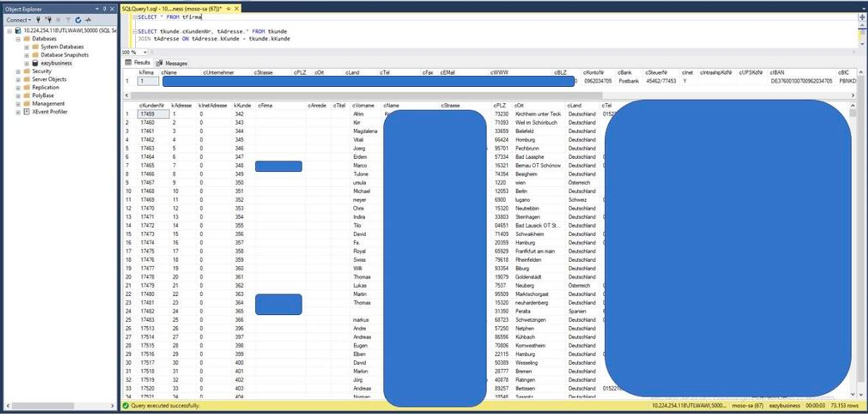868x414 pixels.
Task: Click the Query executed successfully status text
Action: [x=165, y=405]
